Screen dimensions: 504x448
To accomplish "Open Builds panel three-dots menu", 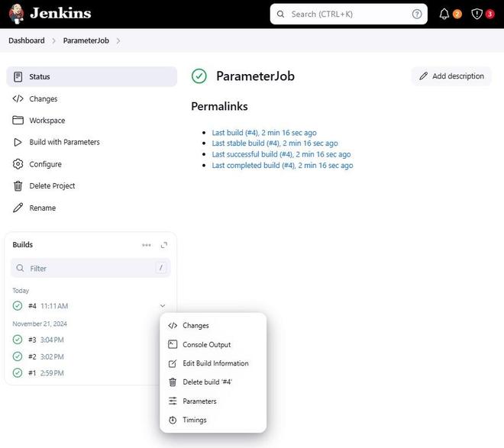I will (147, 245).
